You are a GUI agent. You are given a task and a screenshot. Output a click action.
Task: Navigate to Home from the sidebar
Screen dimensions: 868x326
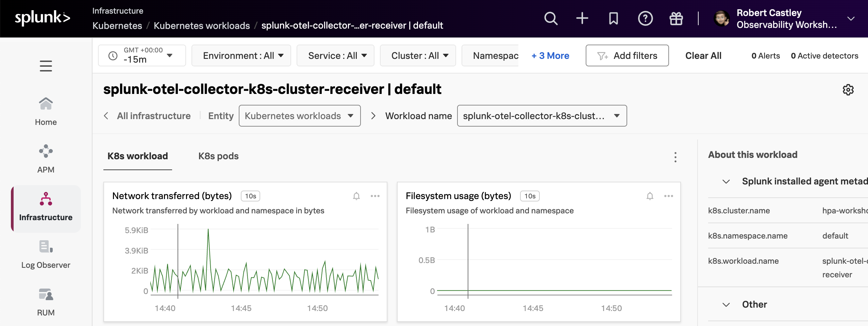pyautogui.click(x=46, y=109)
